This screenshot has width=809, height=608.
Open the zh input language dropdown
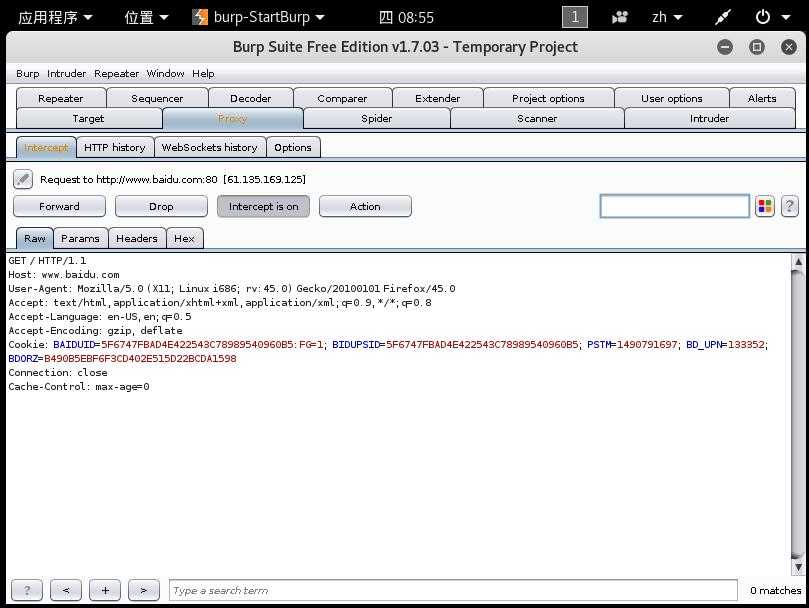pyautogui.click(x=667, y=17)
